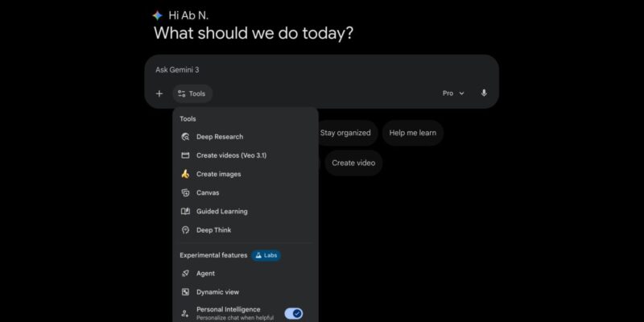Screen dimensions: 644x322
Task: Click the Personal Intelligence icon
Action: tap(185, 313)
